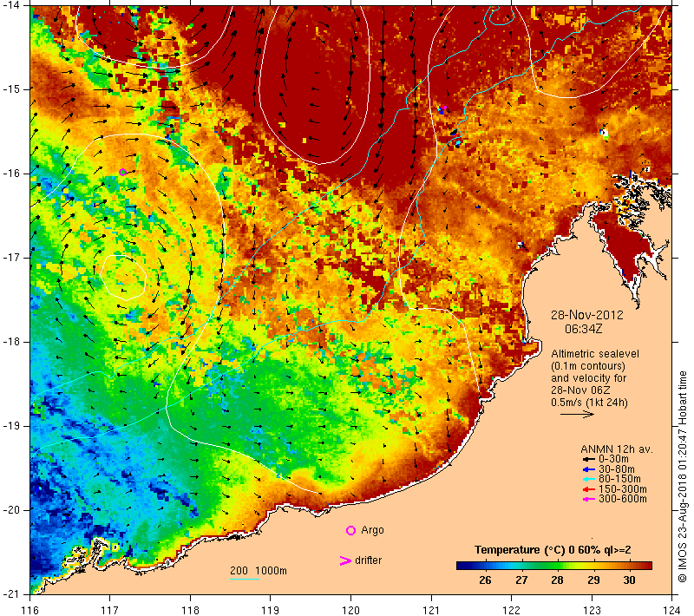Image resolution: width=694 pixels, height=616 pixels.
Task: Click the '-16' latitude axis label
Action: (11, 174)
